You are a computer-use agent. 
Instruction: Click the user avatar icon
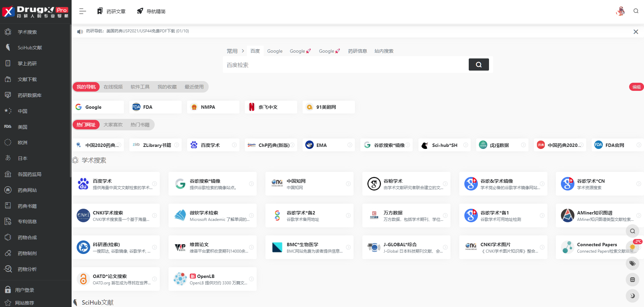tap(620, 11)
